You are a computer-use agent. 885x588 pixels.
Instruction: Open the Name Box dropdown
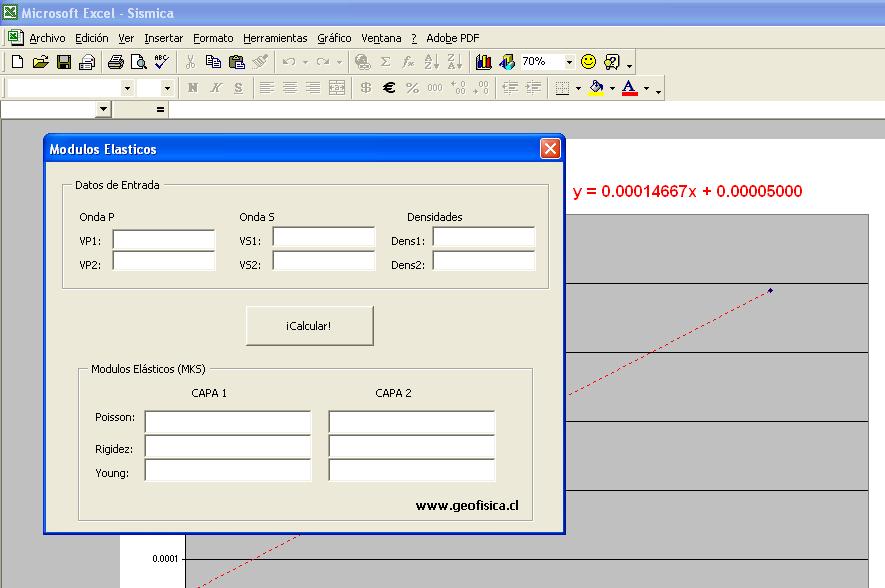point(103,109)
